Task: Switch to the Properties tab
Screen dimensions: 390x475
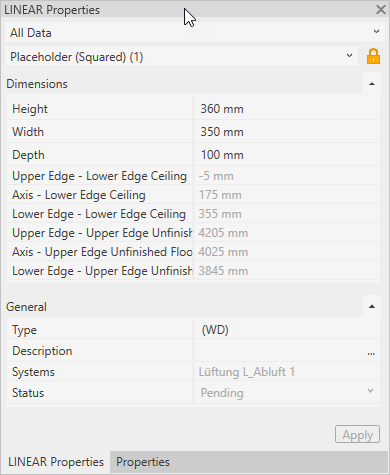Action: coord(143,462)
